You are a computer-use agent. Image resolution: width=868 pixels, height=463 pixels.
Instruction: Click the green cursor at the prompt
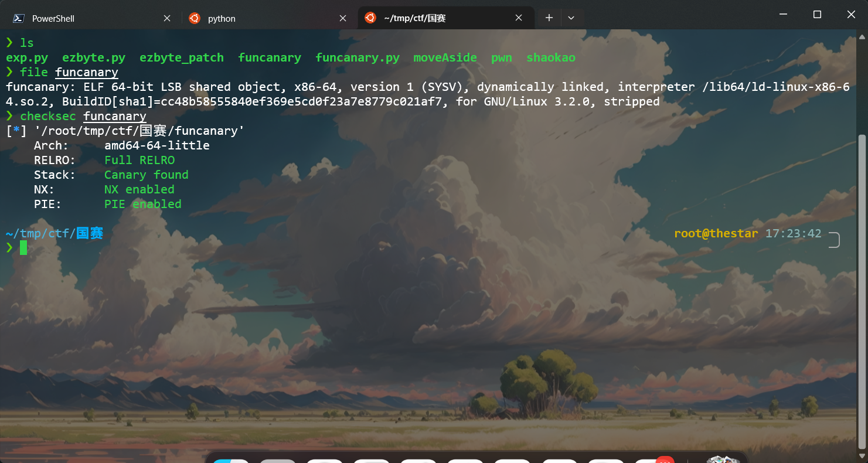pos(23,248)
